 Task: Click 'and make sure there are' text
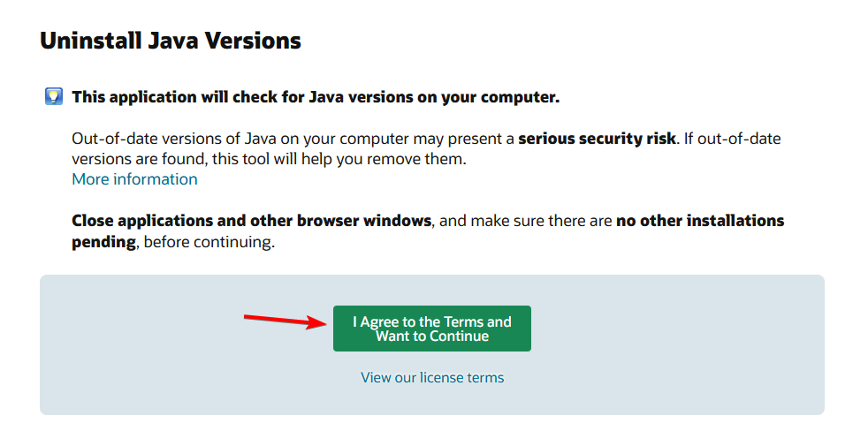[525, 221]
